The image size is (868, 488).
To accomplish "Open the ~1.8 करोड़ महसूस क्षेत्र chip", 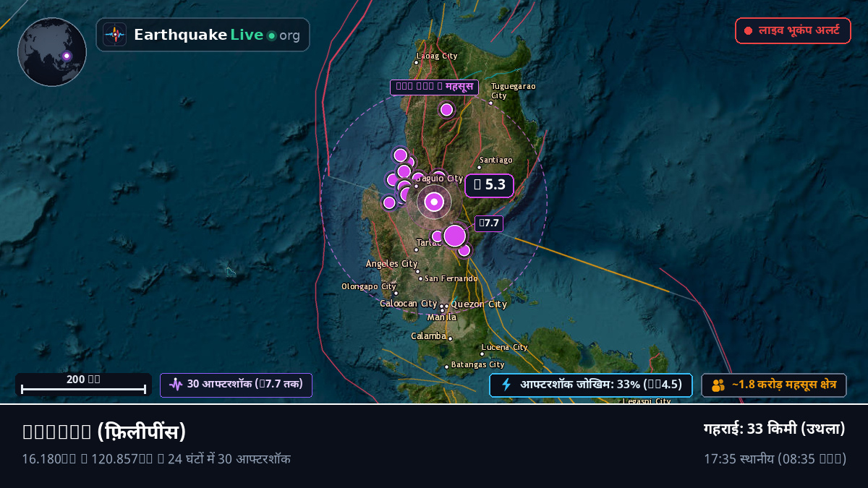I will pyautogui.click(x=774, y=385).
